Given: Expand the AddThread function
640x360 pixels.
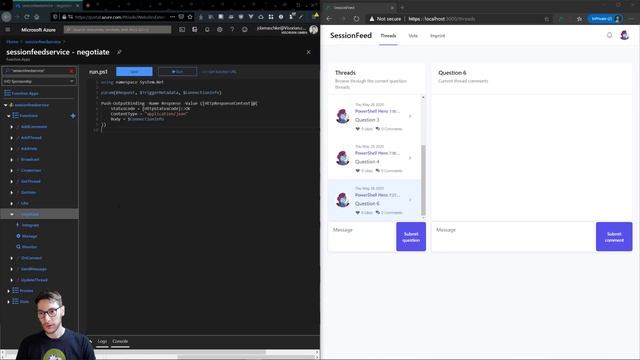Looking at the screenshot, I should coord(11,138).
